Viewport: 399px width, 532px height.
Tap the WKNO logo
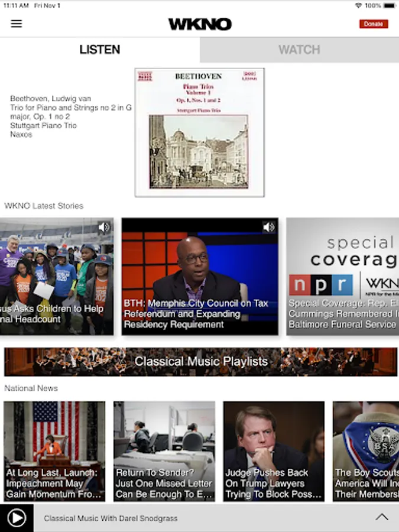tap(200, 24)
